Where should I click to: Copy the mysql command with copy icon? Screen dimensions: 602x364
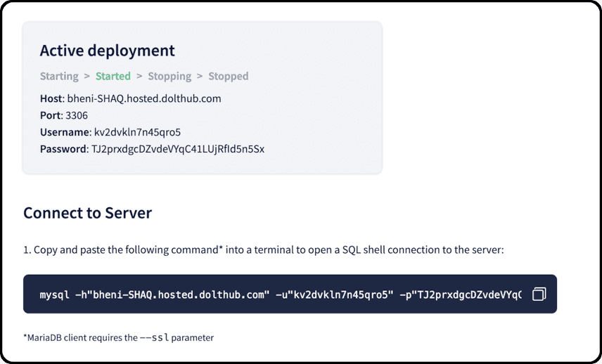pyautogui.click(x=539, y=294)
